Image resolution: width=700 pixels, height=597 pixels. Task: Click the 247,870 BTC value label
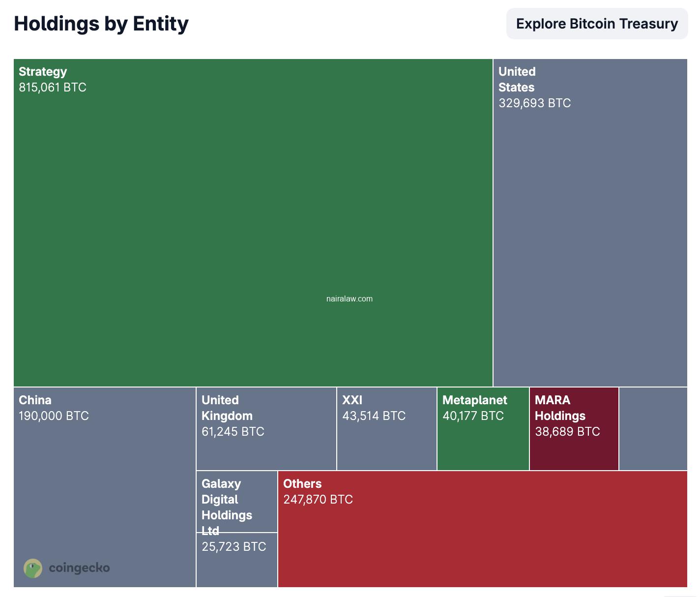pos(318,500)
